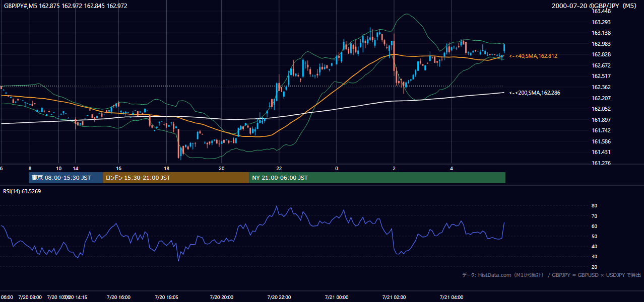The width and height of the screenshot is (644, 302).
Task: Click price axis value 162.983
Action: click(601, 44)
